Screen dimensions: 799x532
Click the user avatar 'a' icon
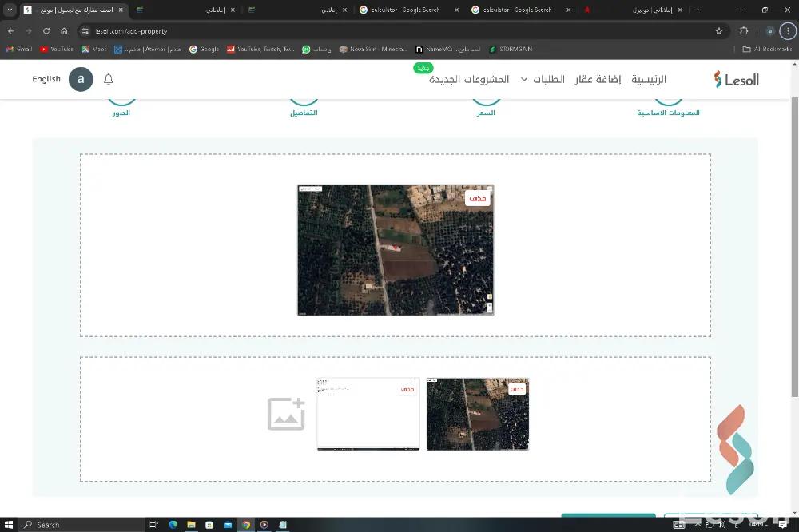(81, 79)
